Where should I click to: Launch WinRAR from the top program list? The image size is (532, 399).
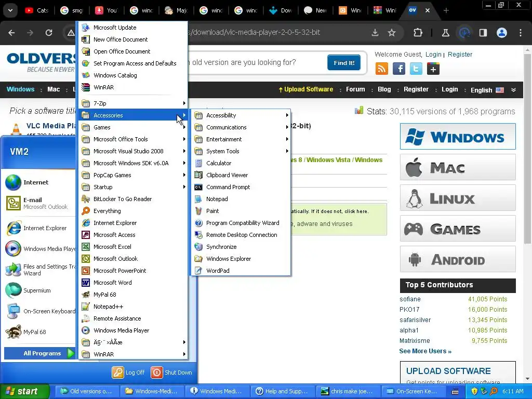[x=133, y=87]
